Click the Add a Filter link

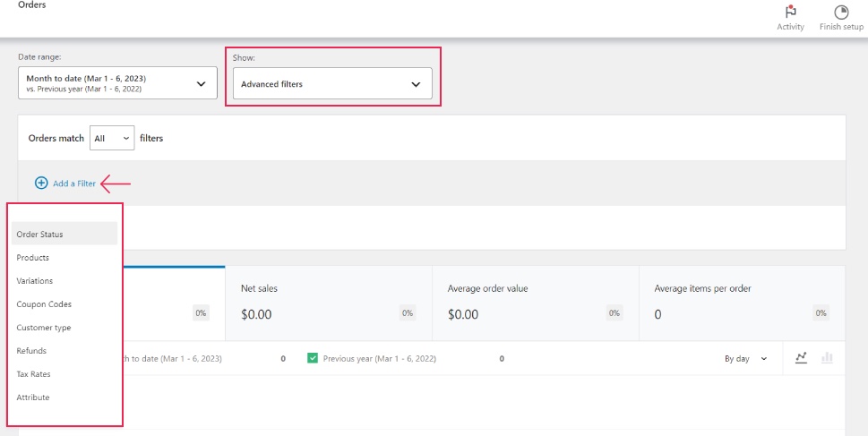tap(73, 184)
